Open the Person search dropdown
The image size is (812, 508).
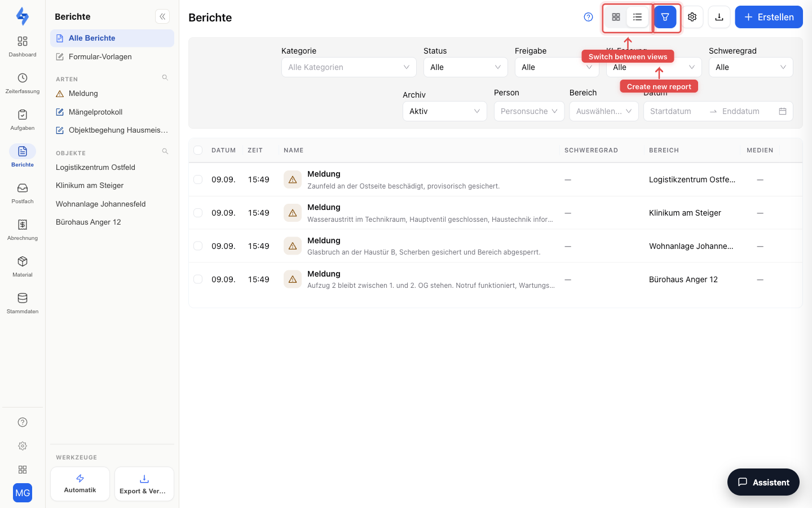pos(529,111)
